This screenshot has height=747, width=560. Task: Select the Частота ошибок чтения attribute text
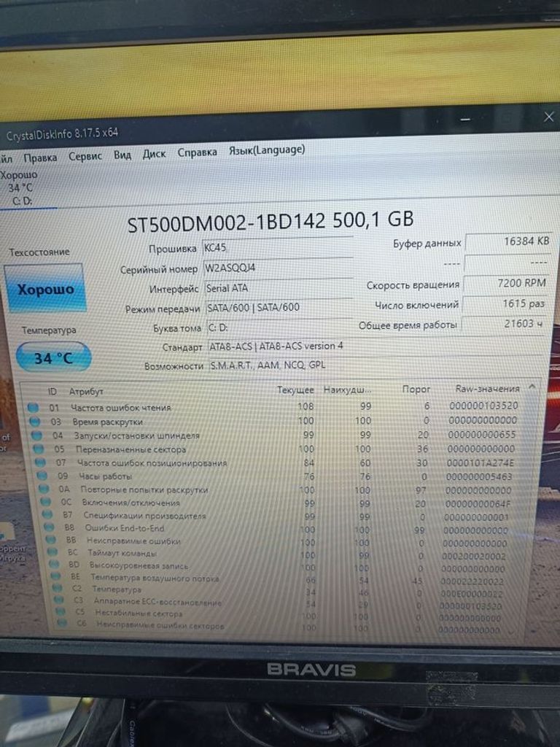[x=121, y=408]
